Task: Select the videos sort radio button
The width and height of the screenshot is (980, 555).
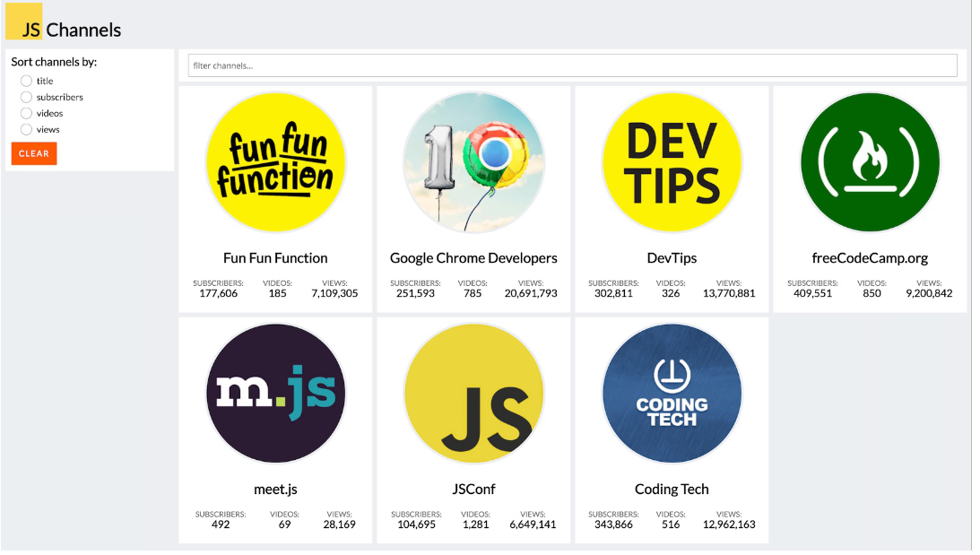Action: pos(26,113)
